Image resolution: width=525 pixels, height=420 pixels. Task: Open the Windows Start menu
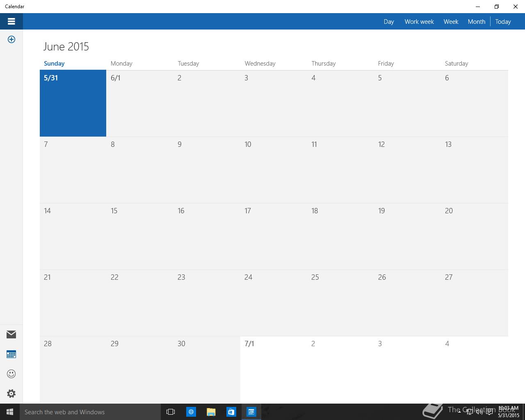point(10,412)
